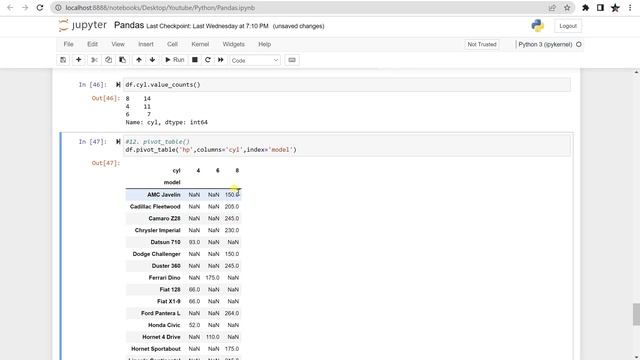Screen dimensions: 640x360
Task: Click the Camaro Z28 row label
Action: pyautogui.click(x=164, y=218)
